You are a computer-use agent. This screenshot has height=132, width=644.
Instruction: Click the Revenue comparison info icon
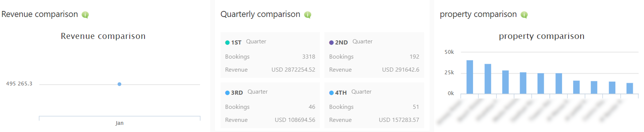(x=85, y=15)
